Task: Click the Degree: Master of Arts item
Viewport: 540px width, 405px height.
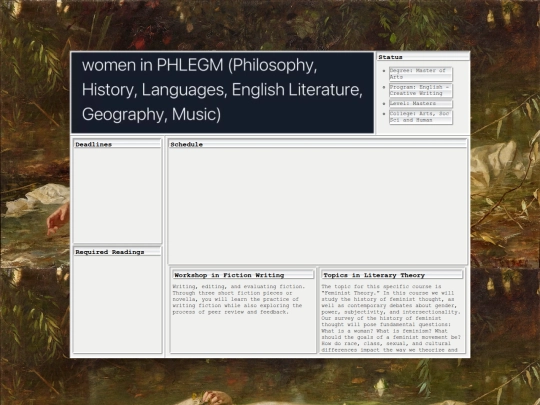Action: pyautogui.click(x=420, y=74)
